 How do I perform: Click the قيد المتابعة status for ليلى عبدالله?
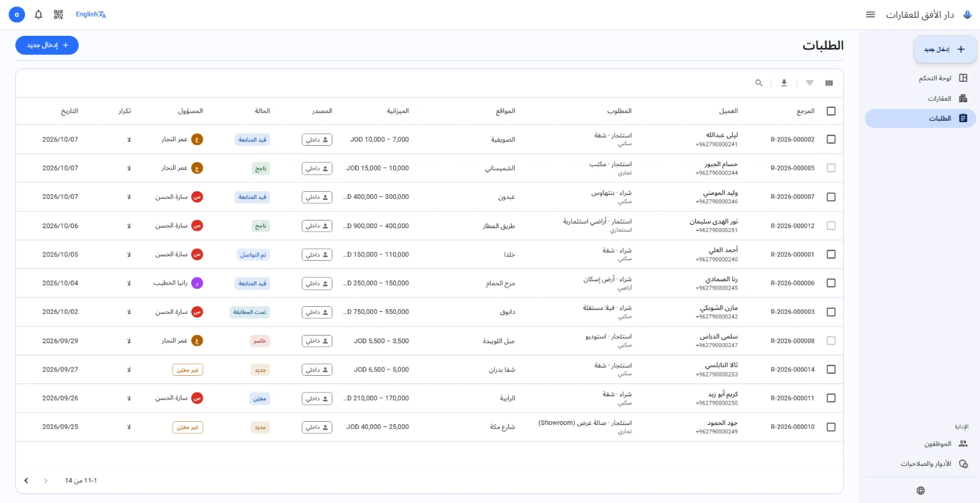[x=253, y=140]
